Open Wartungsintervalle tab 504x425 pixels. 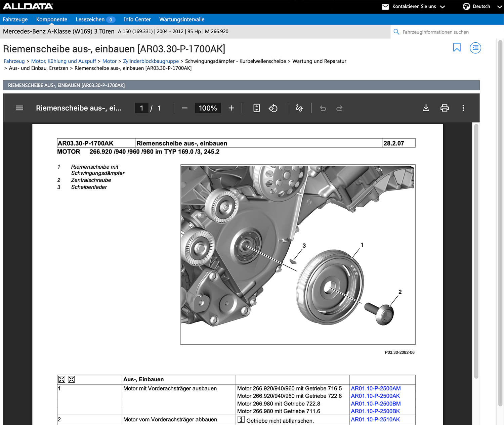tap(182, 19)
